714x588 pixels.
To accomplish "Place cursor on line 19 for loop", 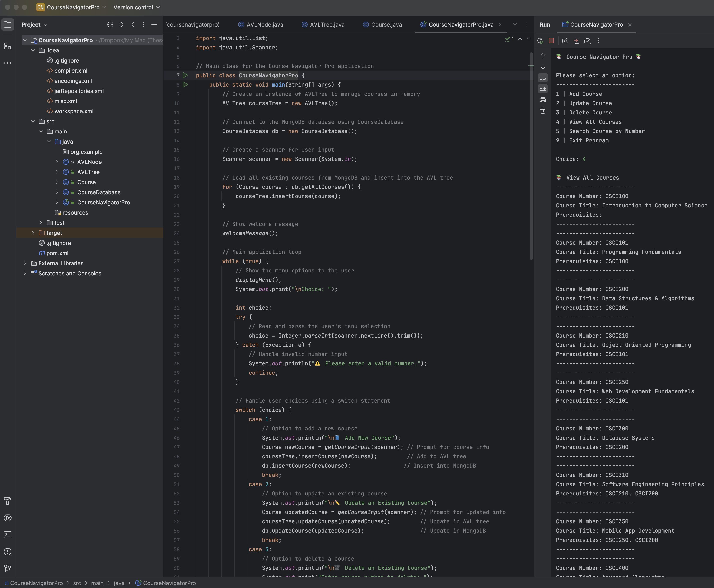I will click(x=291, y=187).
